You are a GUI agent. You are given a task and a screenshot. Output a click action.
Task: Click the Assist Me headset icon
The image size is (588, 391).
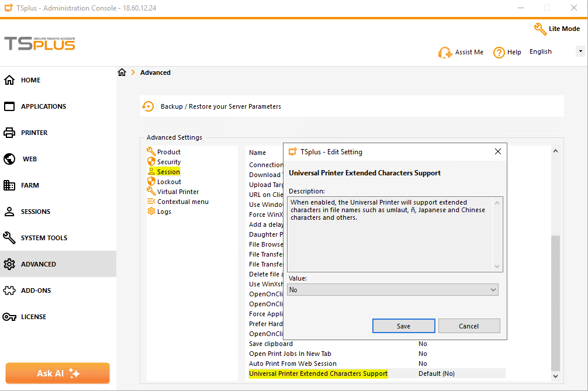coord(445,53)
